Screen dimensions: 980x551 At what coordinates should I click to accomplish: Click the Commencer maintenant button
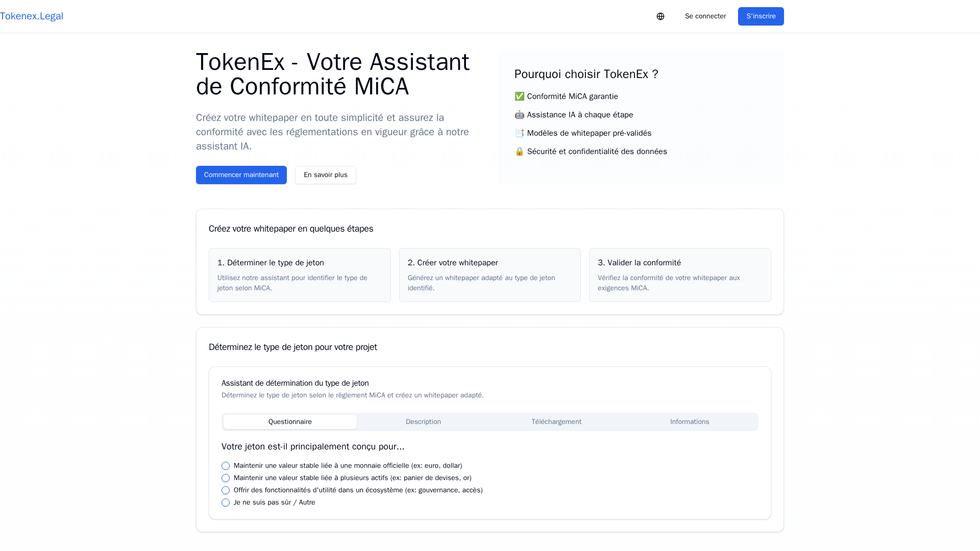coord(241,175)
